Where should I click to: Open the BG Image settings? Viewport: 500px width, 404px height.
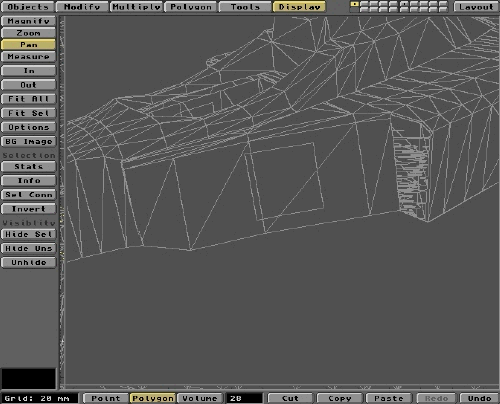tap(29, 141)
